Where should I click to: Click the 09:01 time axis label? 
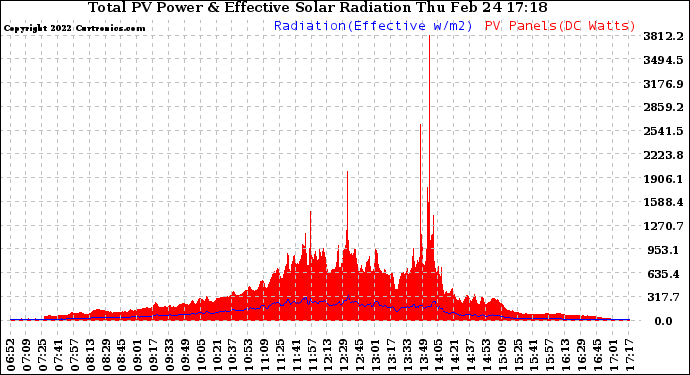[x=138, y=355]
